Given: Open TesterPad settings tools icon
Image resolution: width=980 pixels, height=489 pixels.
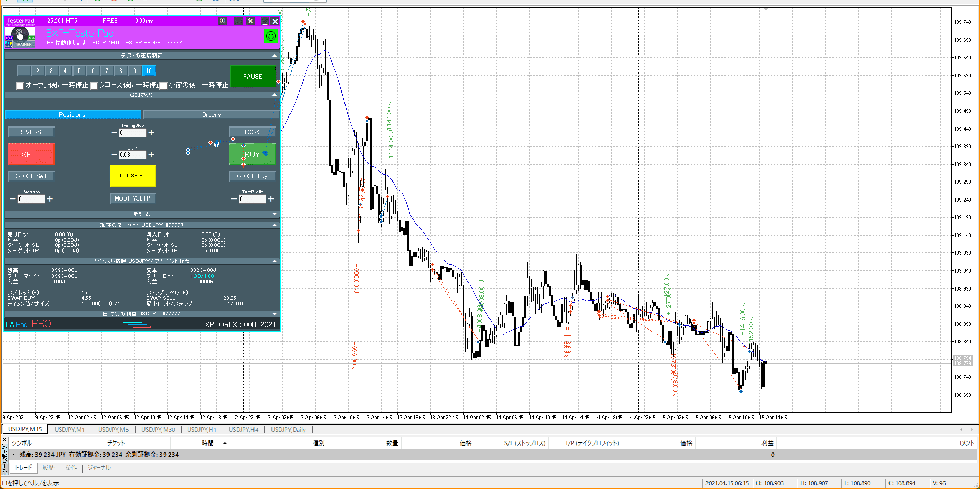Looking at the screenshot, I should click(x=250, y=21).
